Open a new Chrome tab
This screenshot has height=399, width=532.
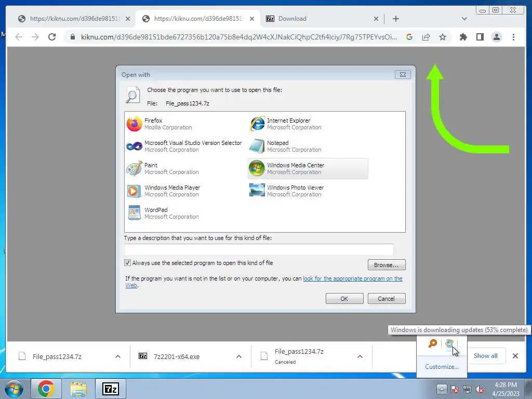[x=395, y=19]
